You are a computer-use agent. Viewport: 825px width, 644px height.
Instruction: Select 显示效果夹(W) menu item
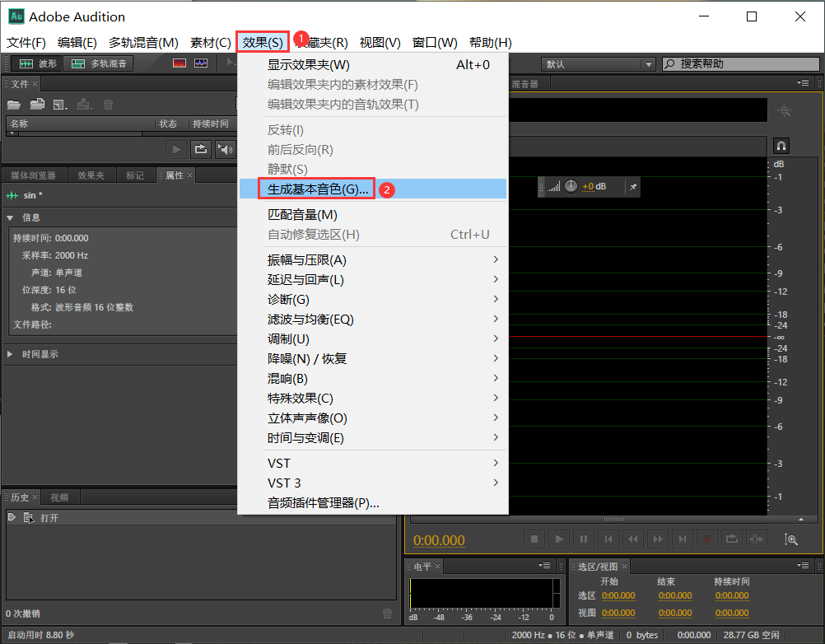372,65
